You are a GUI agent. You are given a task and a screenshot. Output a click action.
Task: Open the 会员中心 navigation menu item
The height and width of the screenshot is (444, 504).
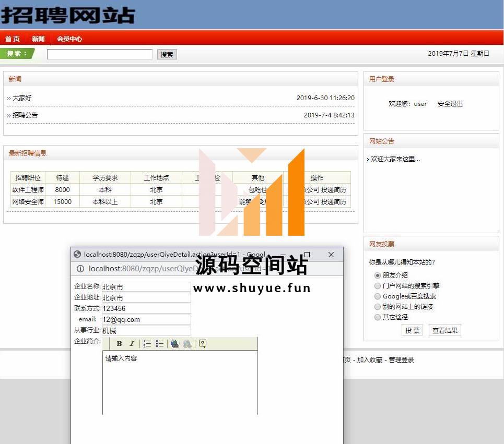[69, 39]
